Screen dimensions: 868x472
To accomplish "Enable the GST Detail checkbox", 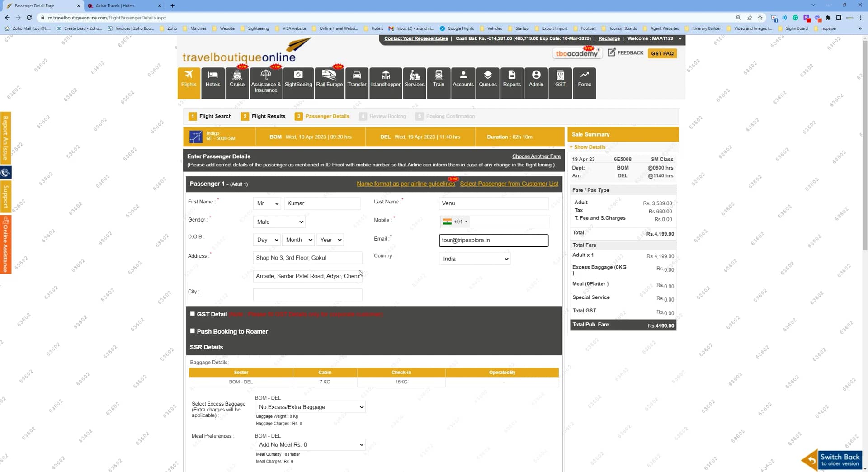I will (192, 313).
